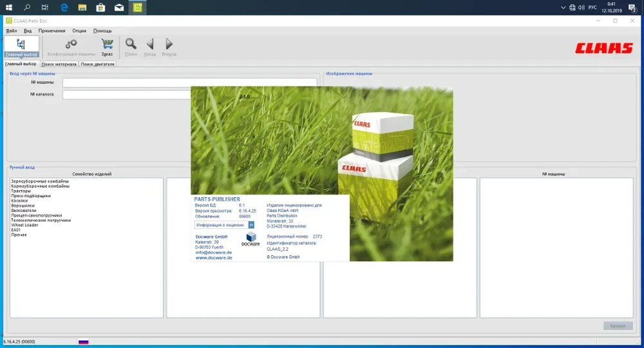
Task: Click the № машины input field
Action: pos(189,82)
